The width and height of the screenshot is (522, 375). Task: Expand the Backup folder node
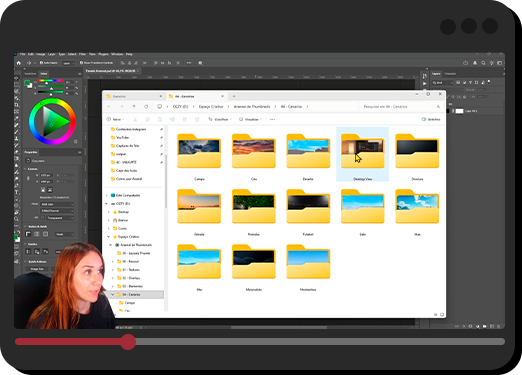(x=108, y=212)
